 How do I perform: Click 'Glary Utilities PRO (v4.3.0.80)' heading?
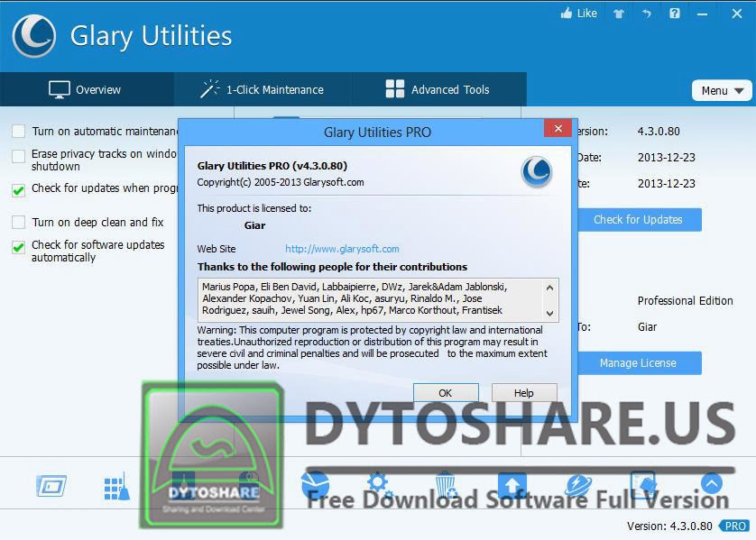[x=272, y=166]
